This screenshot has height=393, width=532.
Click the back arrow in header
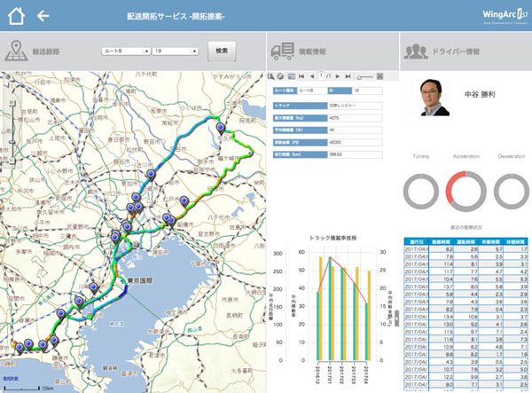pyautogui.click(x=43, y=15)
